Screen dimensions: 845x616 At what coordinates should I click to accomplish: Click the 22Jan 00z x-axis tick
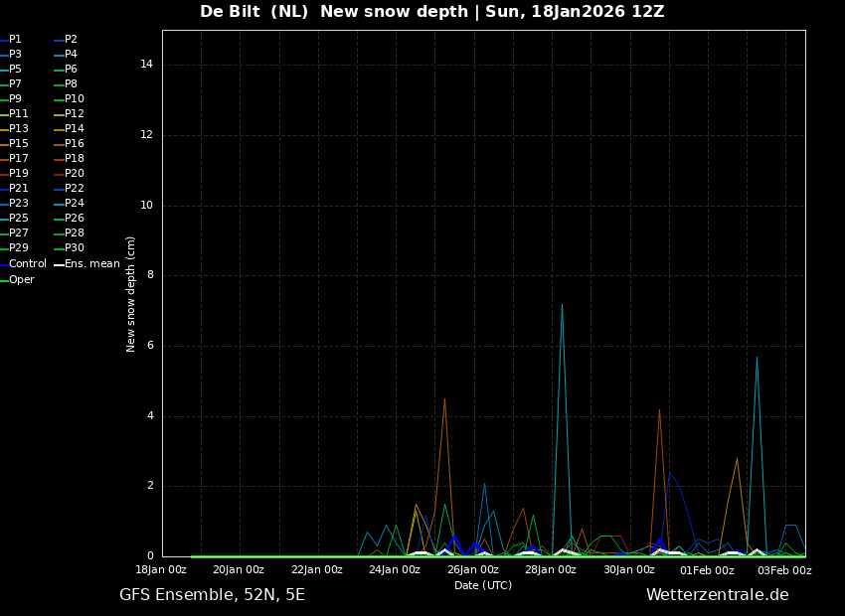[317, 570]
